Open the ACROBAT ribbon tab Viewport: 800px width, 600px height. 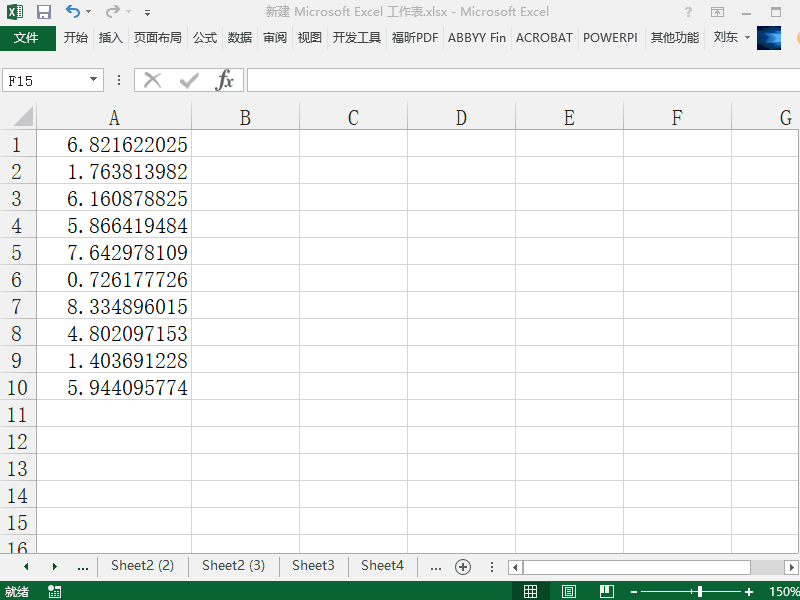click(x=544, y=38)
